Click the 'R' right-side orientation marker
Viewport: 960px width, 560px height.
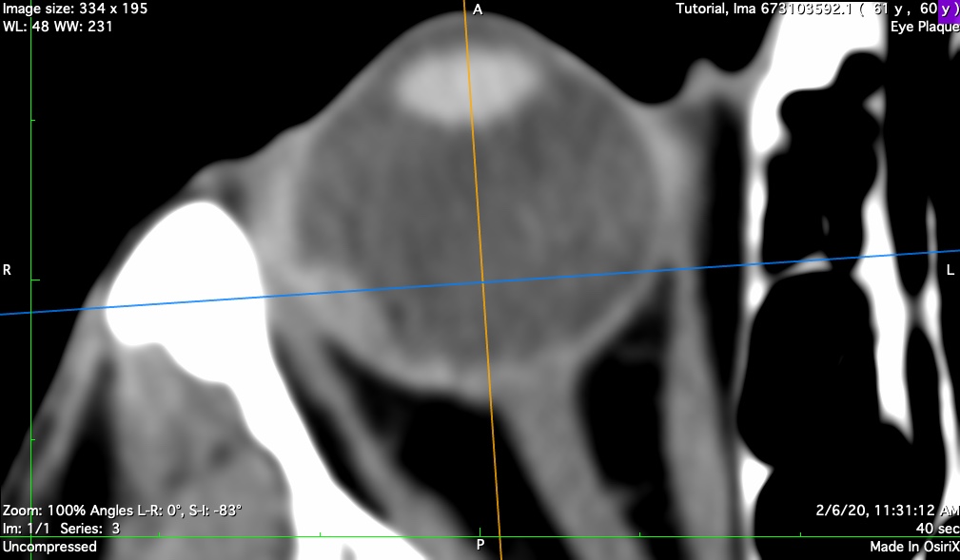(8, 270)
